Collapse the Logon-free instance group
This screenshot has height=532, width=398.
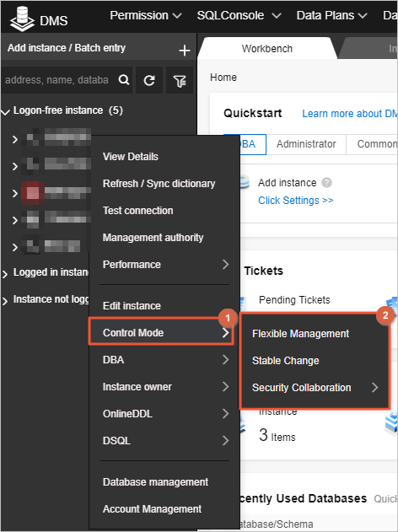5,111
